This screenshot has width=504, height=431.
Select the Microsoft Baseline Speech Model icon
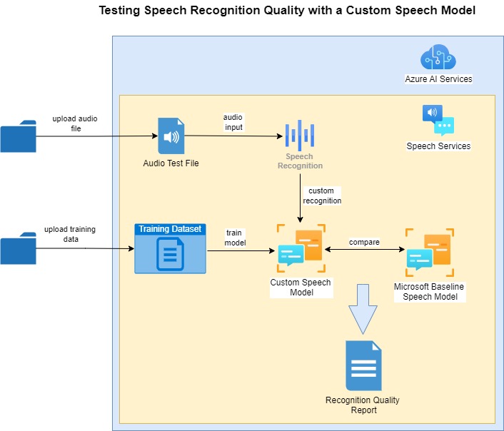429,252
